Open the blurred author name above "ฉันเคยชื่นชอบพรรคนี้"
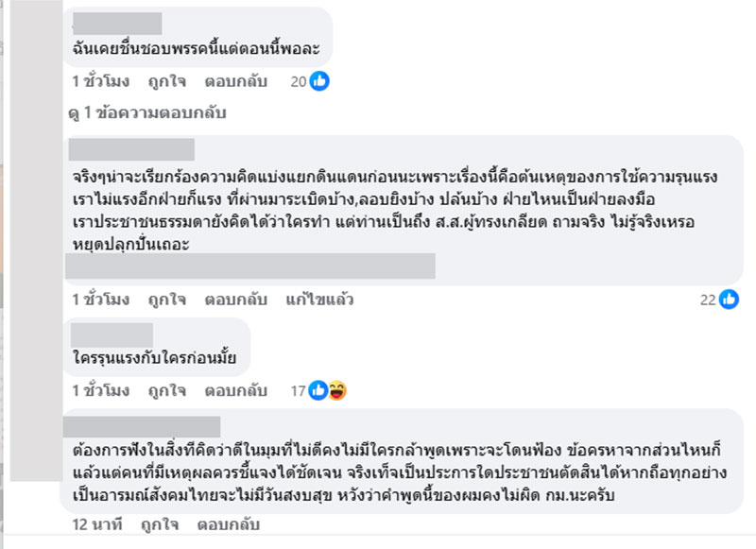The height and width of the screenshot is (549, 756). click(x=117, y=24)
